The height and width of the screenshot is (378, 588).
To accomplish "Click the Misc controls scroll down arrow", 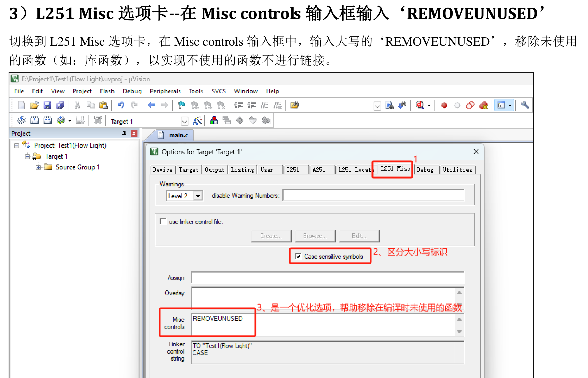I will coord(459,332).
